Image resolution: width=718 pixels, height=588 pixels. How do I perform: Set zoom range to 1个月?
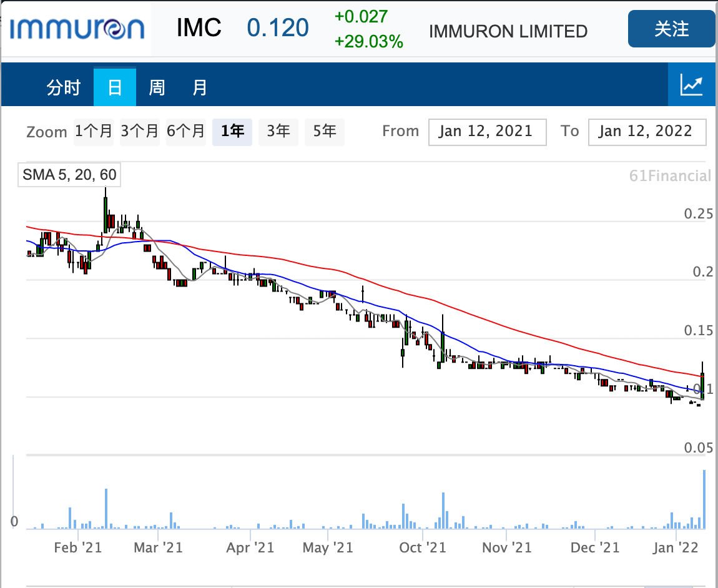(x=94, y=132)
